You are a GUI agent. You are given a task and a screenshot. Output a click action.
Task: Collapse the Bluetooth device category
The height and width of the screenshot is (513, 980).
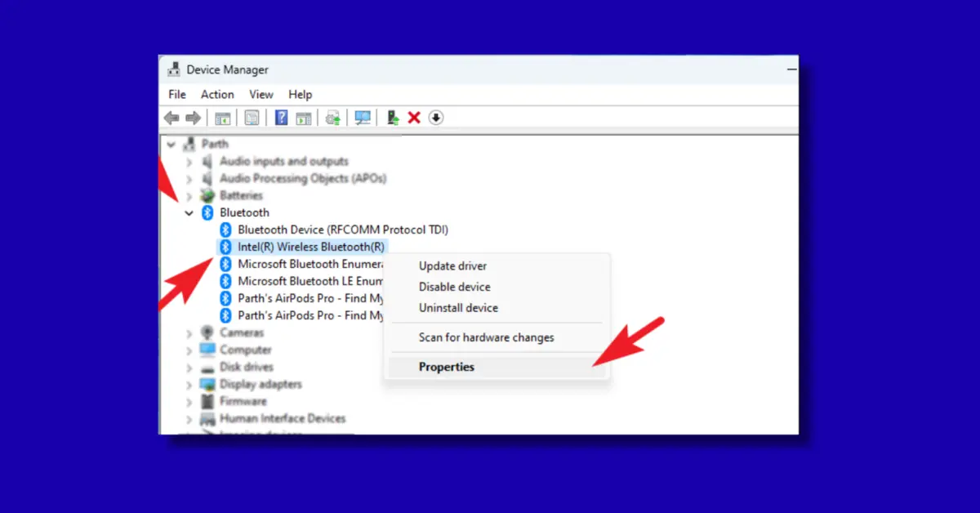tap(189, 212)
